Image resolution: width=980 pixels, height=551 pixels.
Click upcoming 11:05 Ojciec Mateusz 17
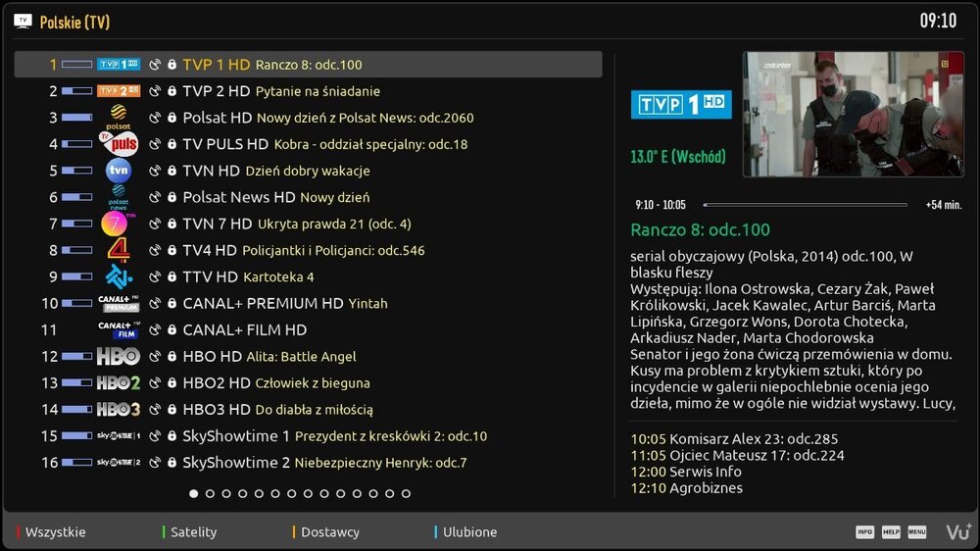pyautogui.click(x=737, y=455)
